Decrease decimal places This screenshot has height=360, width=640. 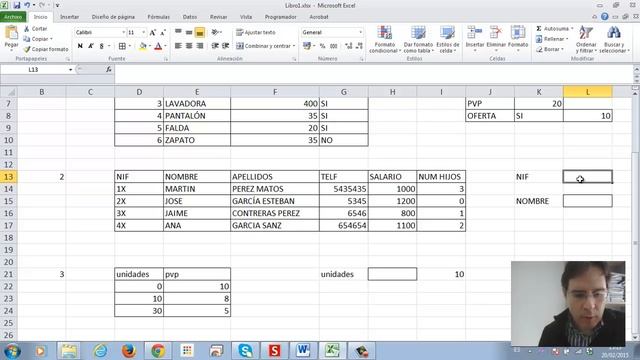point(359,46)
